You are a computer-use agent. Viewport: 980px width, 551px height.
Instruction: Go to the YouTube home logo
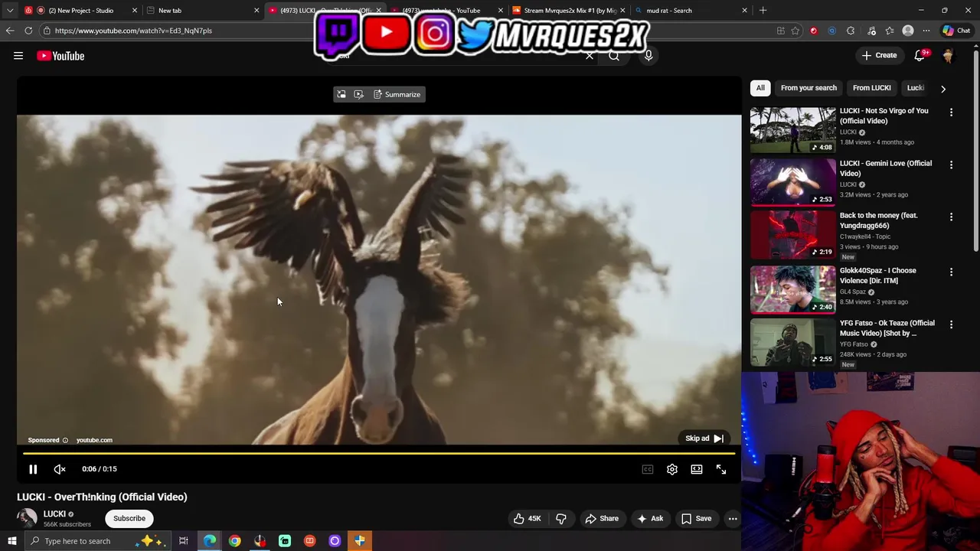point(60,56)
